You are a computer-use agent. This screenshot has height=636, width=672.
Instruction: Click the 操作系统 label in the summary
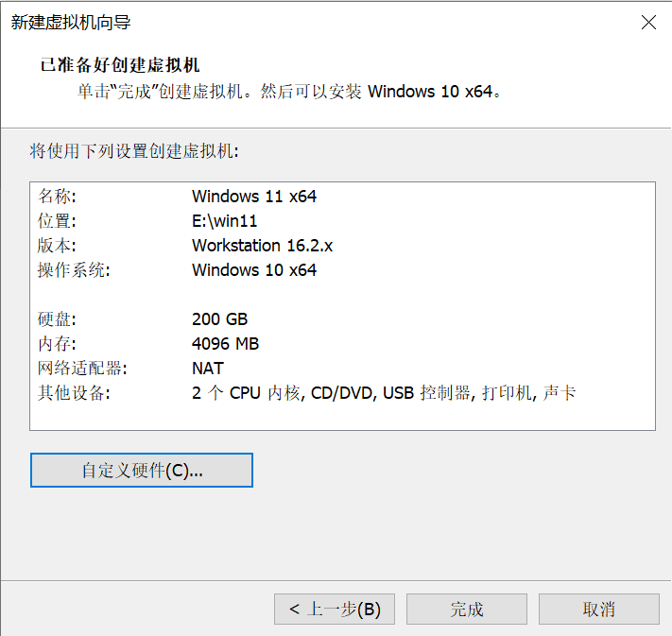click(x=74, y=270)
